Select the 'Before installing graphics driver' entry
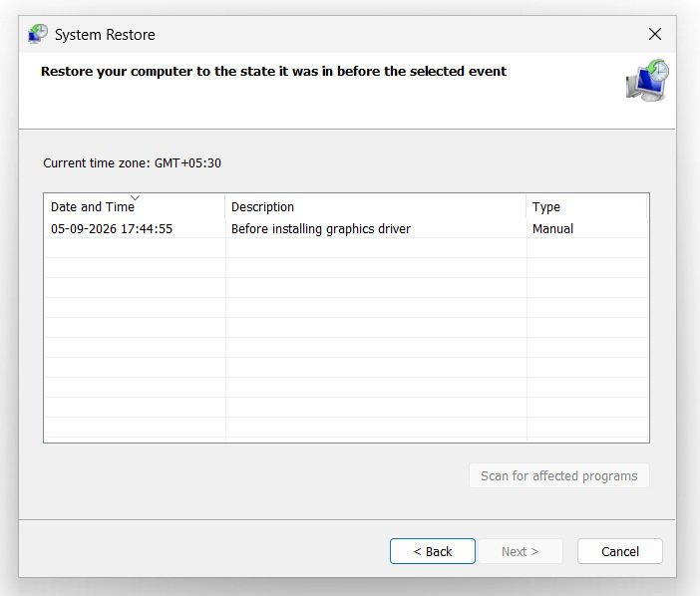The image size is (700, 596). point(321,229)
